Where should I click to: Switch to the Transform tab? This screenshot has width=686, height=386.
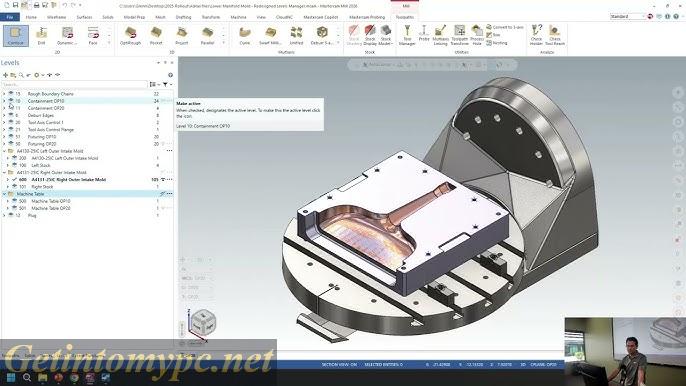coord(211,17)
